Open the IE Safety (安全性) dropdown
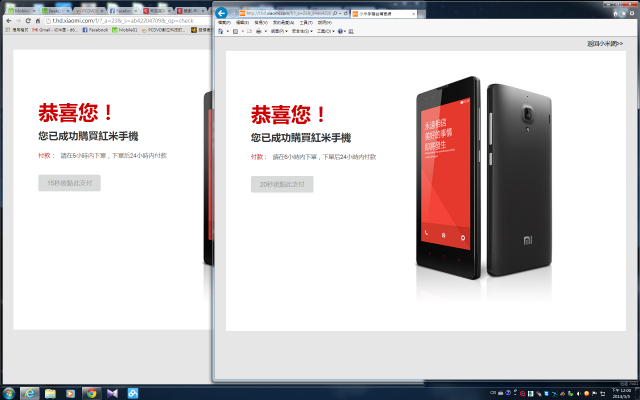 (x=302, y=31)
